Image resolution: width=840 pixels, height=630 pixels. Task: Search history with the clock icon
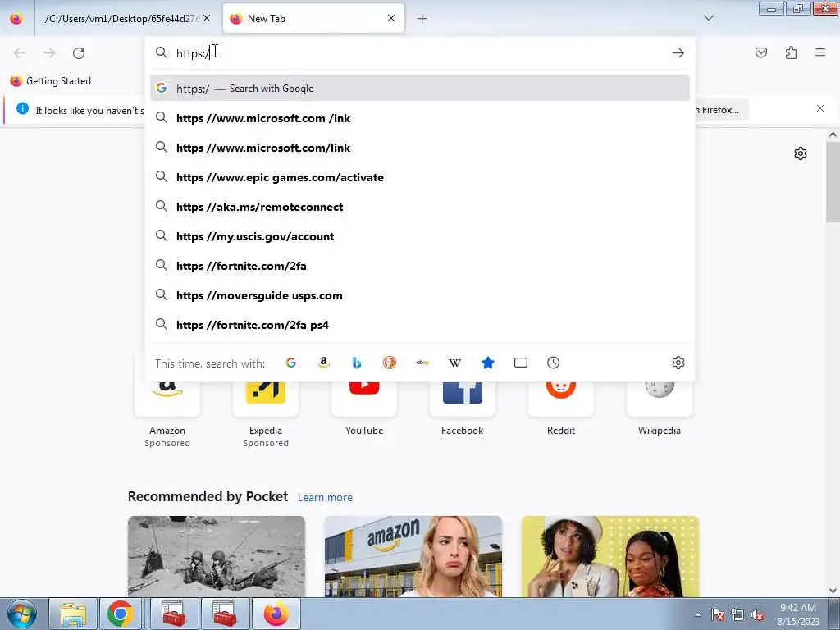(554, 363)
